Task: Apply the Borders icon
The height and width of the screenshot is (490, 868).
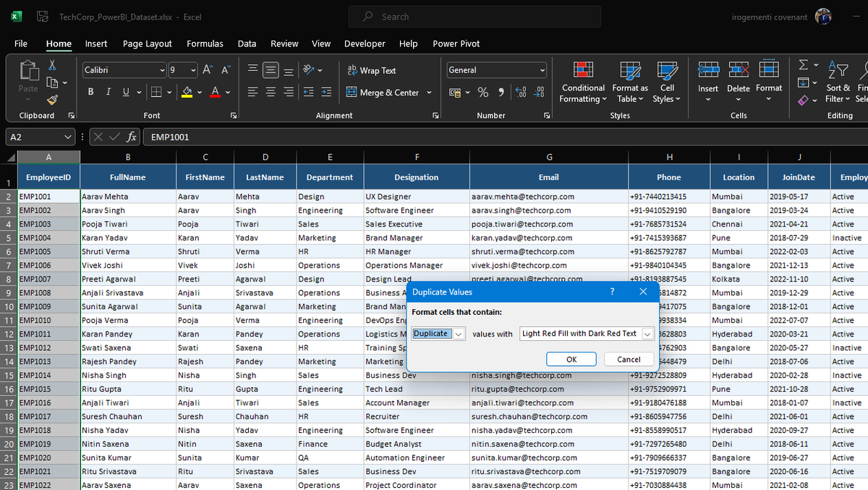Action: [x=156, y=92]
